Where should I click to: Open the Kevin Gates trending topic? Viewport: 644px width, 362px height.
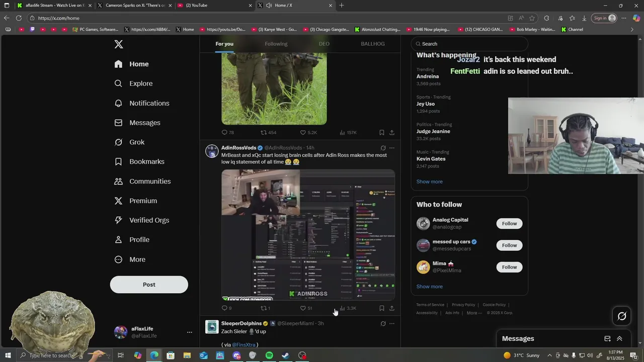431,159
